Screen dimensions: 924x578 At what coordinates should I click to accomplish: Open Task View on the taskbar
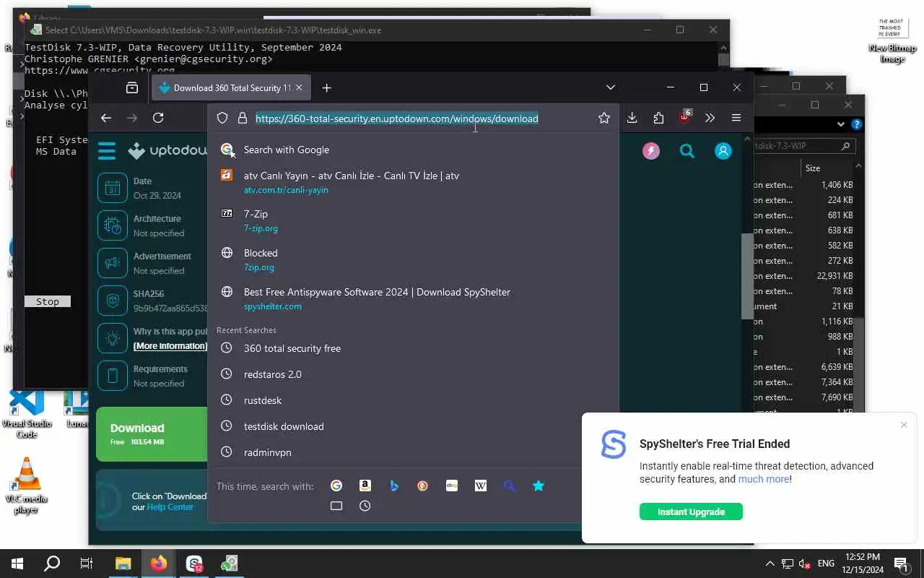coord(87,564)
